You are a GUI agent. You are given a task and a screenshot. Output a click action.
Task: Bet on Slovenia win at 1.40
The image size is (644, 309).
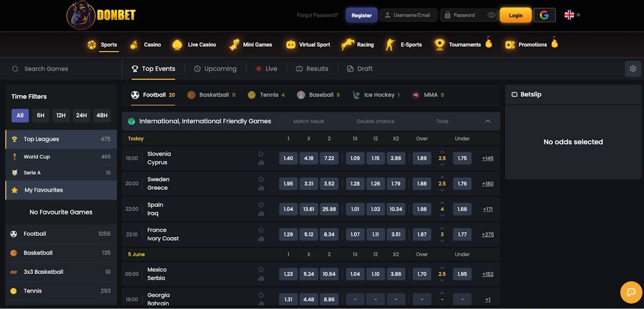[x=288, y=158]
